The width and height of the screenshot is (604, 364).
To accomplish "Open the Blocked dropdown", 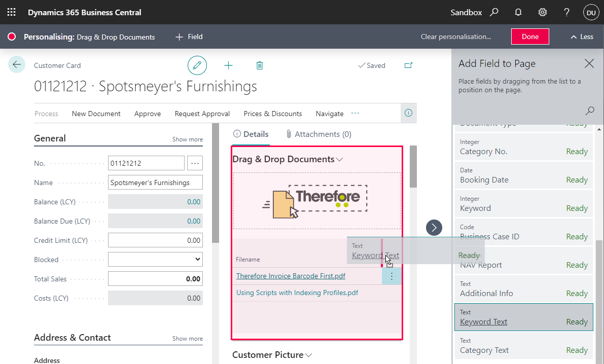I will coord(155,260).
